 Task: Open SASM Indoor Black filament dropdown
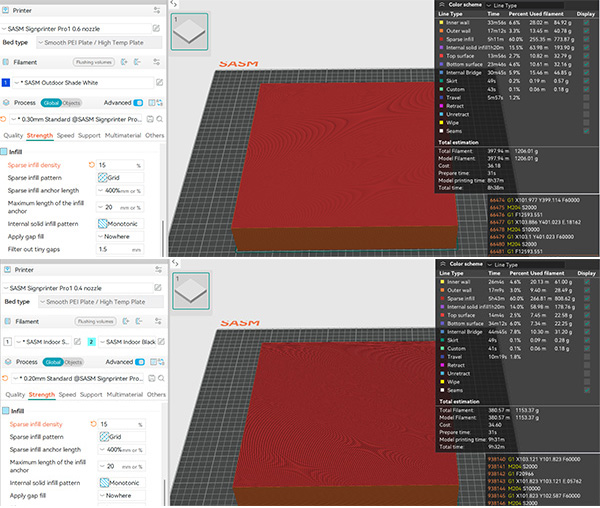coord(128,342)
